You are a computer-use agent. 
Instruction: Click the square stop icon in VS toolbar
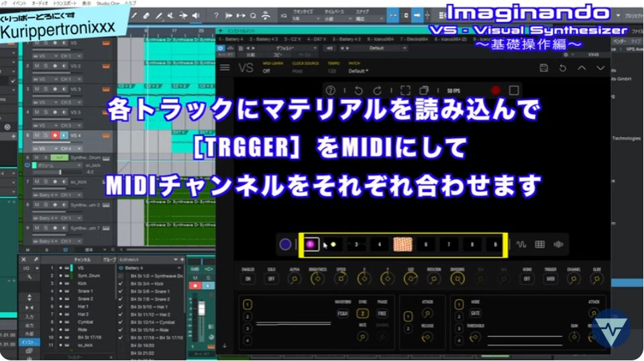pos(513,91)
